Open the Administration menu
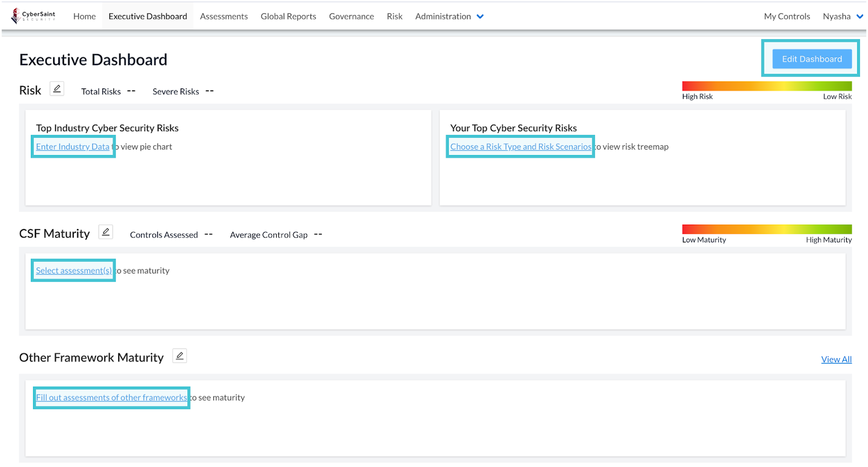 pyautogui.click(x=443, y=16)
